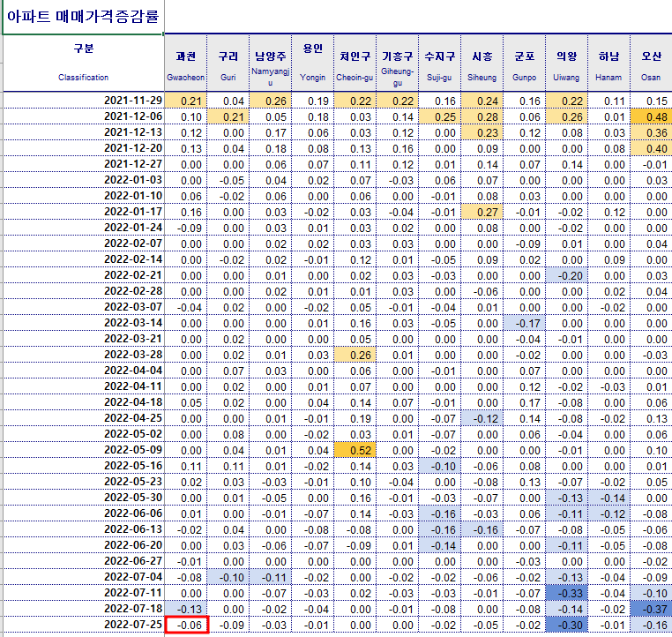This screenshot has width=672, height=637.
Task: Click the date cell 2022-03-28
Action: (x=83, y=354)
